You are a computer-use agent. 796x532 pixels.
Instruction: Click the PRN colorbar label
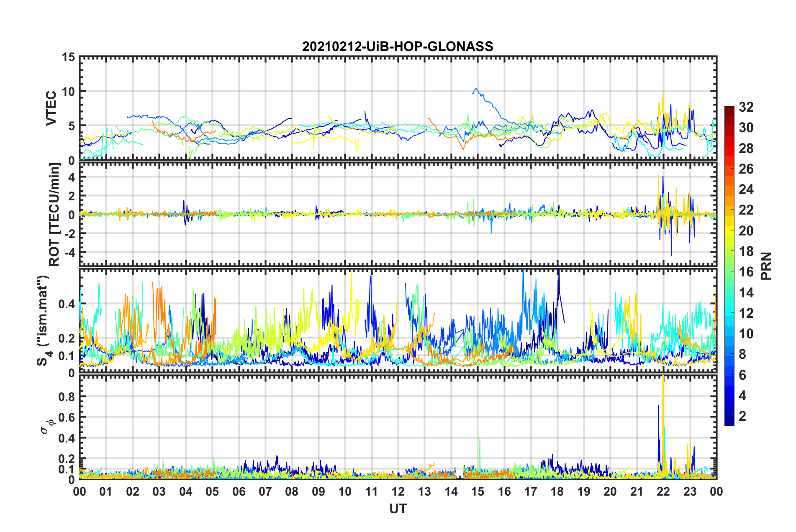click(x=767, y=266)
